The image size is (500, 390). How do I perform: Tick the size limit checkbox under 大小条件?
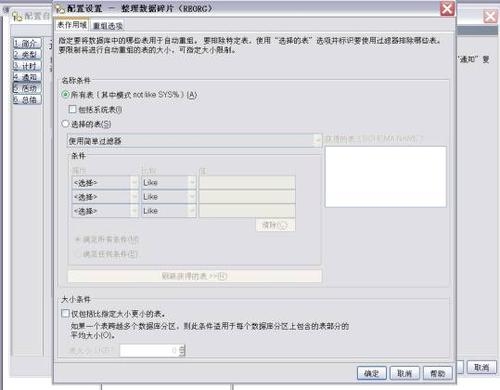(x=65, y=313)
